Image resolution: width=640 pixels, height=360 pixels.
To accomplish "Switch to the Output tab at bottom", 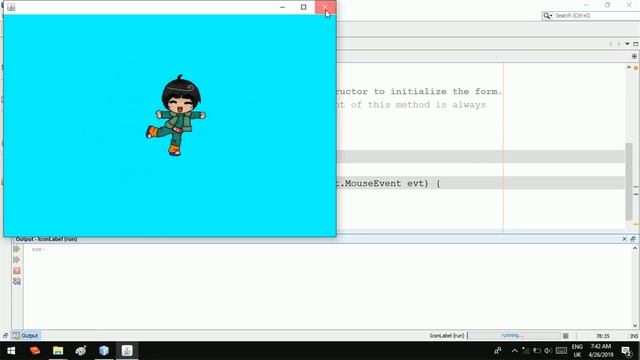I will click(26, 336).
